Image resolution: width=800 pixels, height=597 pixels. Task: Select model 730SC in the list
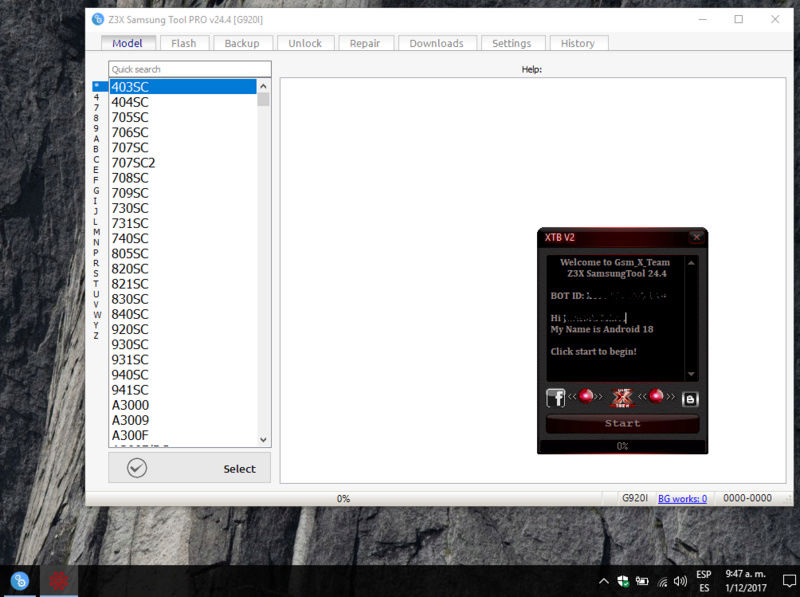(183, 208)
